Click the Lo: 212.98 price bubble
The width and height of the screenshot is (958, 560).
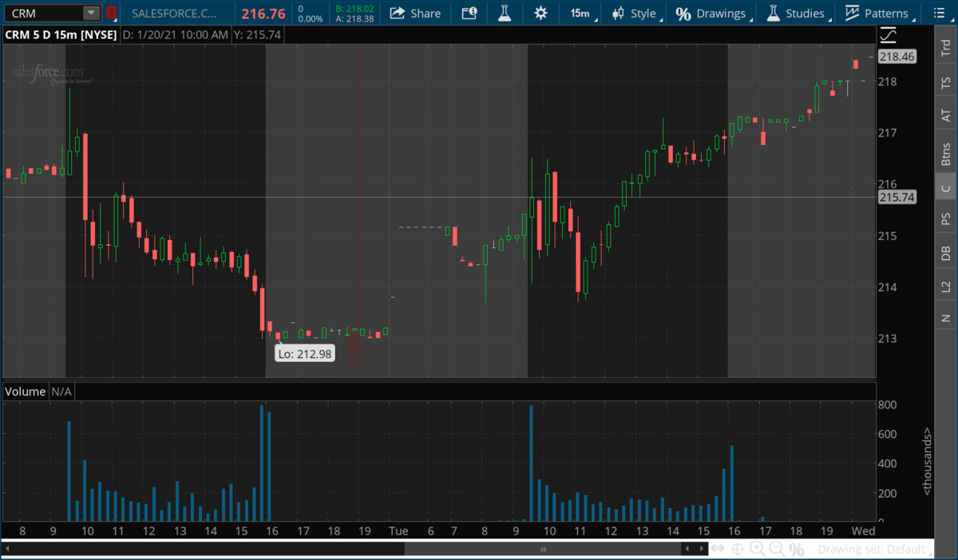tap(303, 353)
